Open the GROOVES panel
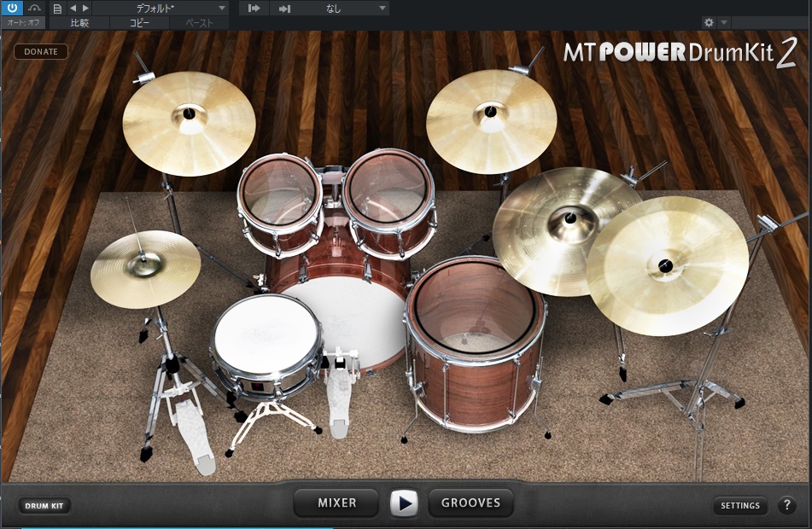This screenshot has height=529, width=812. pyautogui.click(x=470, y=503)
